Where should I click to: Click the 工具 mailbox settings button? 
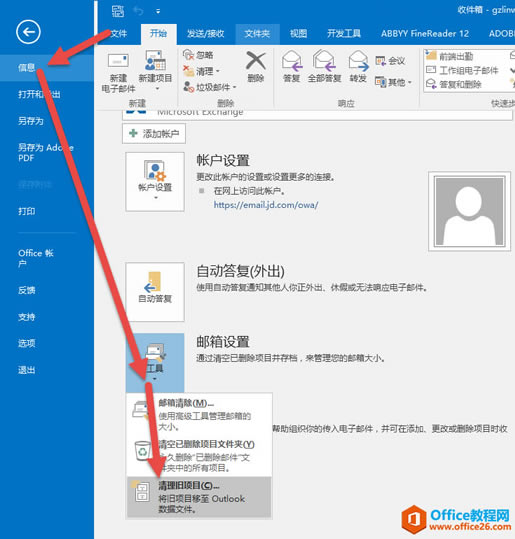tap(155, 363)
